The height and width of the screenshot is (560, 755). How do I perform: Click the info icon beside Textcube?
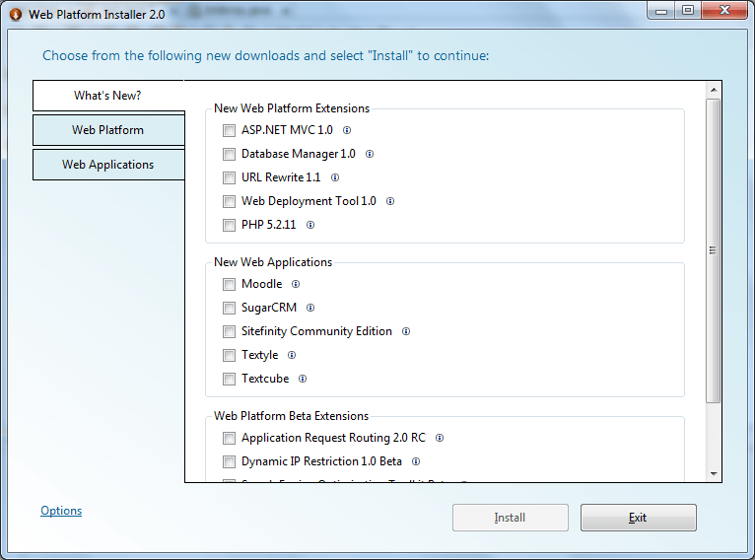(x=303, y=379)
